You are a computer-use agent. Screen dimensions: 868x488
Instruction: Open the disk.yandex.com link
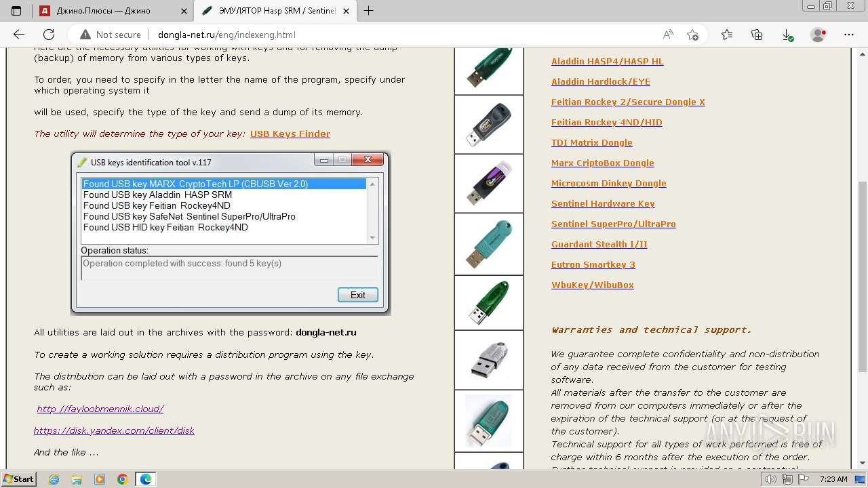(114, 430)
